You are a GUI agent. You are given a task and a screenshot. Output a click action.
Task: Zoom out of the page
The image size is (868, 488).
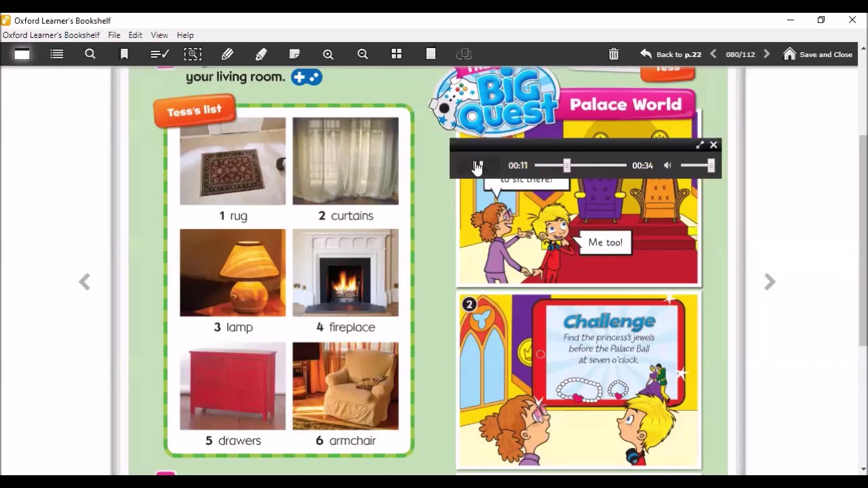[363, 54]
